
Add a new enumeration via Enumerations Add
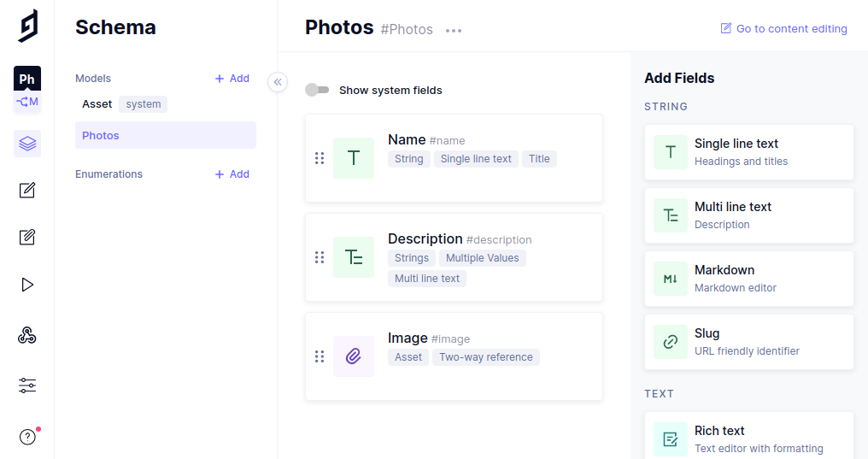[232, 174]
